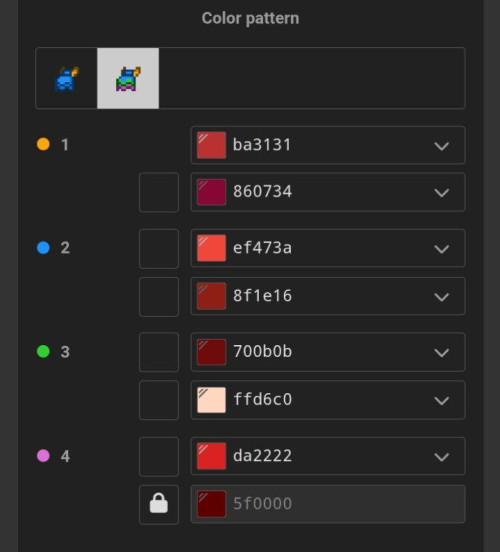Screen dimensions: 500x552
Task: Toggle the lock box next to da2222
Action: coord(159,457)
